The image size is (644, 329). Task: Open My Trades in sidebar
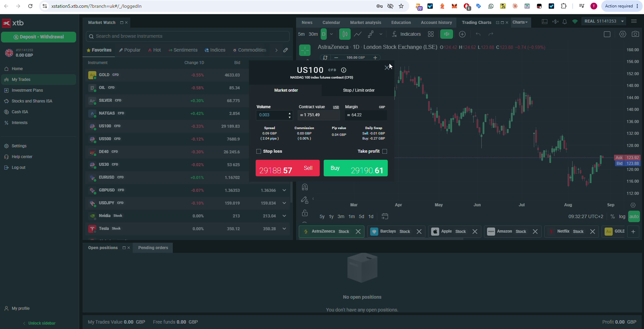[x=39, y=80]
